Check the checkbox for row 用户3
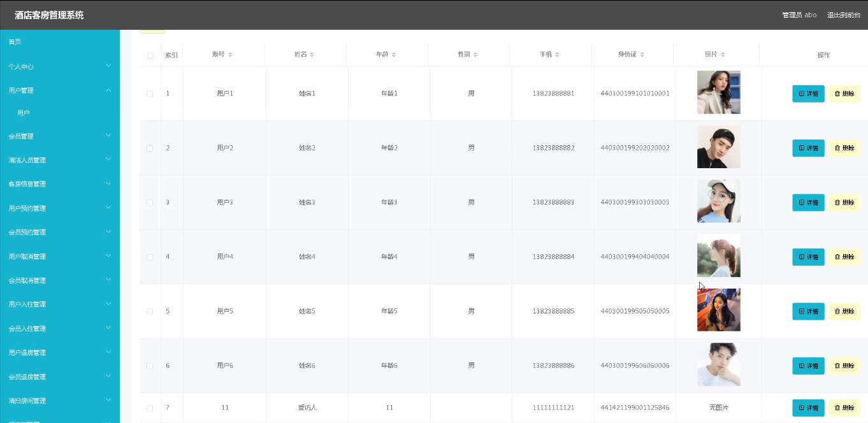 pos(150,203)
